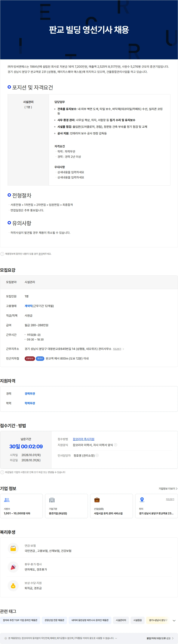Click the 산업(업종) briefcase icon
This screenshot has height=644, width=178.
point(97,500)
